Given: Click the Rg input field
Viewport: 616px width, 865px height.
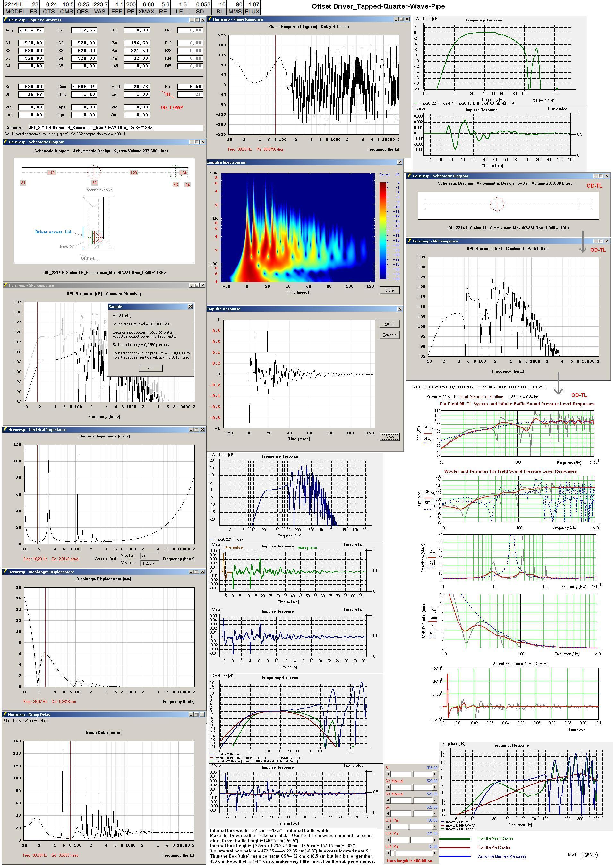Looking at the screenshot, I should click(137, 30).
